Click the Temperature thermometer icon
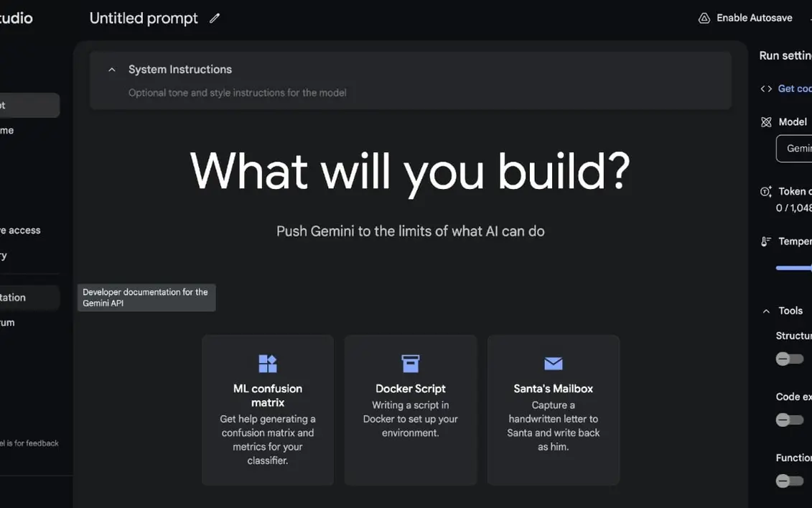Image resolution: width=812 pixels, height=508 pixels. tap(766, 241)
